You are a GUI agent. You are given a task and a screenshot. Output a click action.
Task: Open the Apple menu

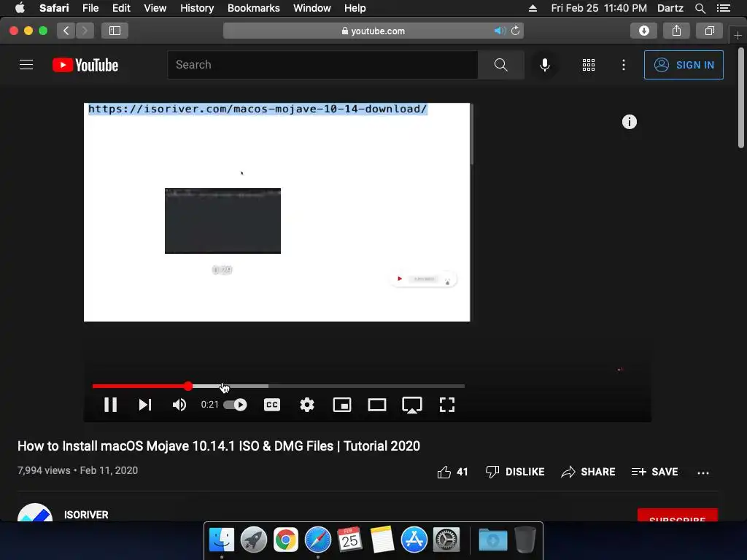[20, 8]
